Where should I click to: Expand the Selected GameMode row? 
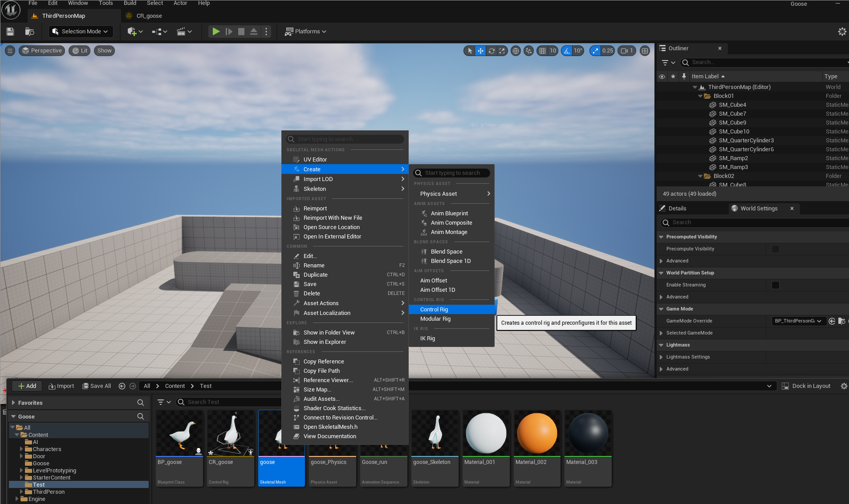click(661, 333)
